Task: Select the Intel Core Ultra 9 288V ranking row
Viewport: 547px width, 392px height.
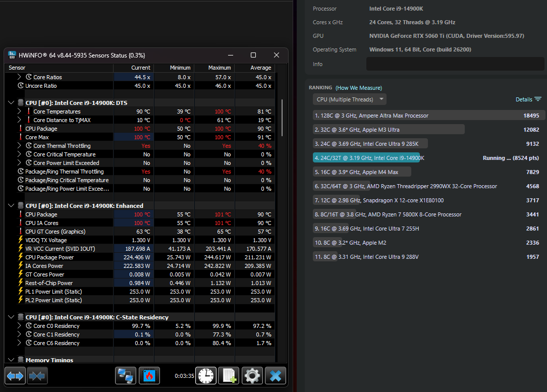Action: point(428,257)
